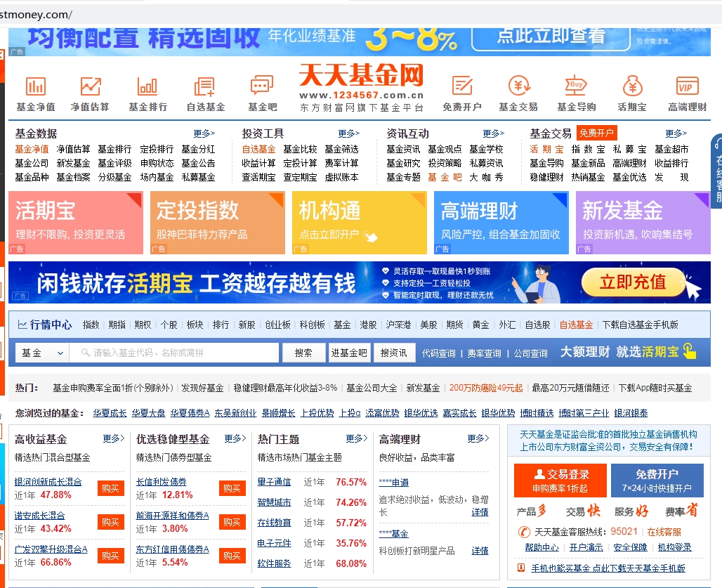Image resolution: width=722 pixels, height=588 pixels.
Task: Click the magnifier icon in search box
Action: [x=85, y=353]
